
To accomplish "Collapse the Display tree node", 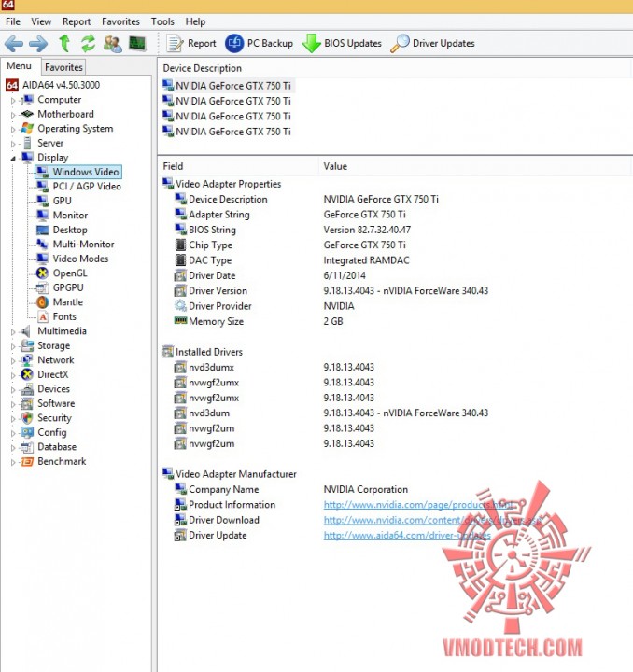I will tap(13, 159).
